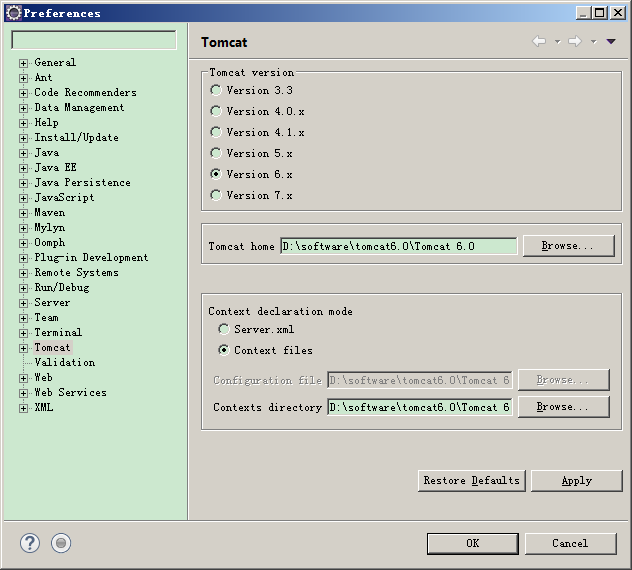Select Java EE preferences category
632x570 pixels.
coord(55,167)
